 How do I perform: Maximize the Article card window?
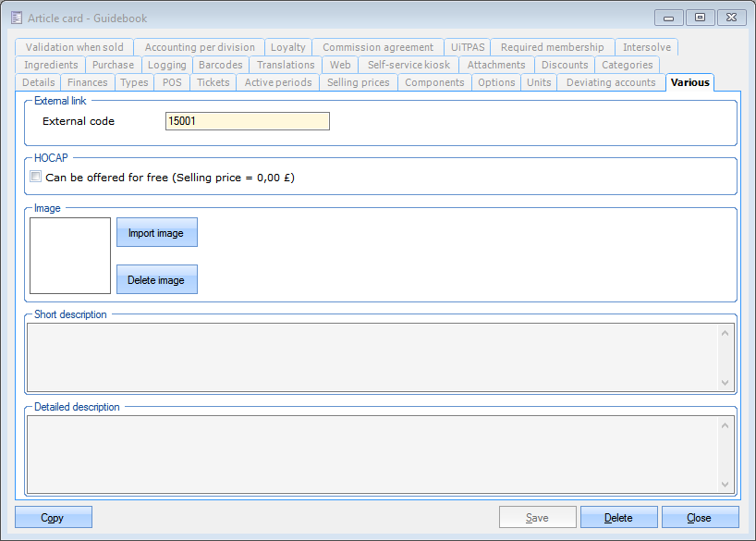[x=700, y=18]
